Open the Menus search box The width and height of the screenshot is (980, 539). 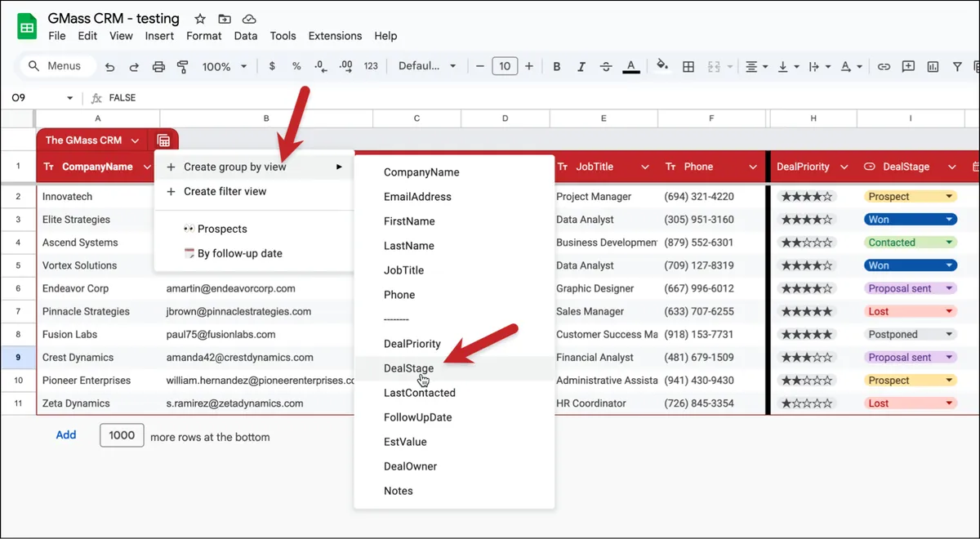tap(57, 66)
